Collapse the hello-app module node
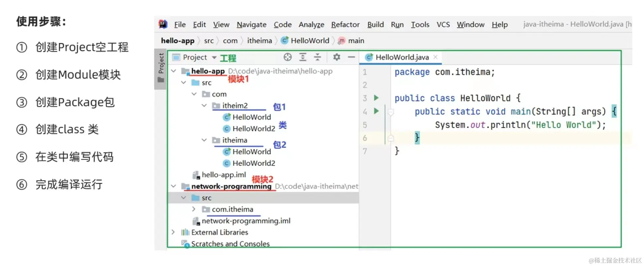644x266 pixels. tap(173, 71)
